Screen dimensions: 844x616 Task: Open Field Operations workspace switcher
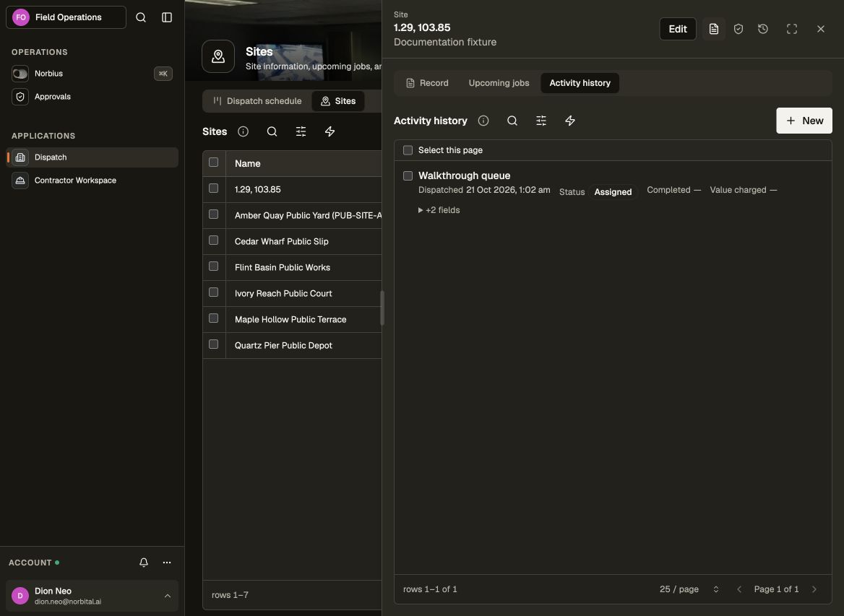tap(66, 17)
